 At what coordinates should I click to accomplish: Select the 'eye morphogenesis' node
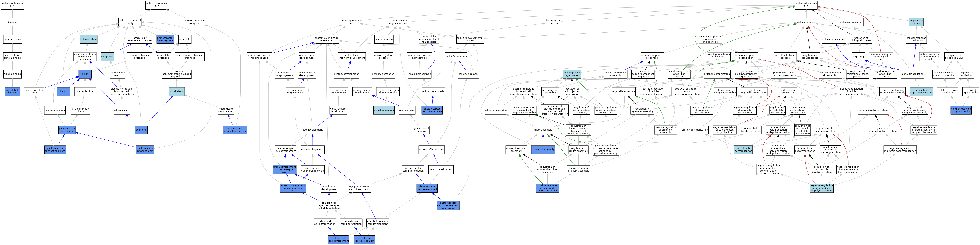[x=313, y=150]
